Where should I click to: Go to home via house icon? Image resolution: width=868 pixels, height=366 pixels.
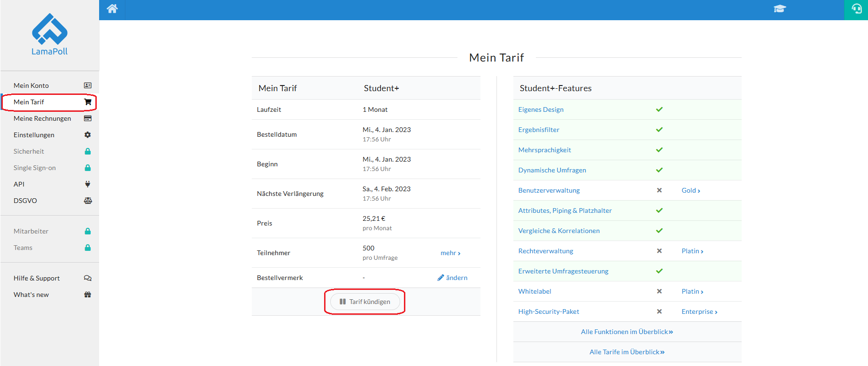[x=112, y=8]
